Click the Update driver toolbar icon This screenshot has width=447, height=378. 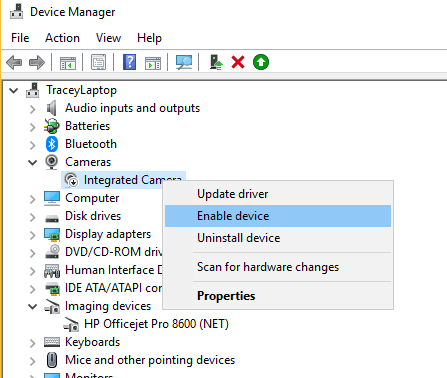tap(216, 62)
